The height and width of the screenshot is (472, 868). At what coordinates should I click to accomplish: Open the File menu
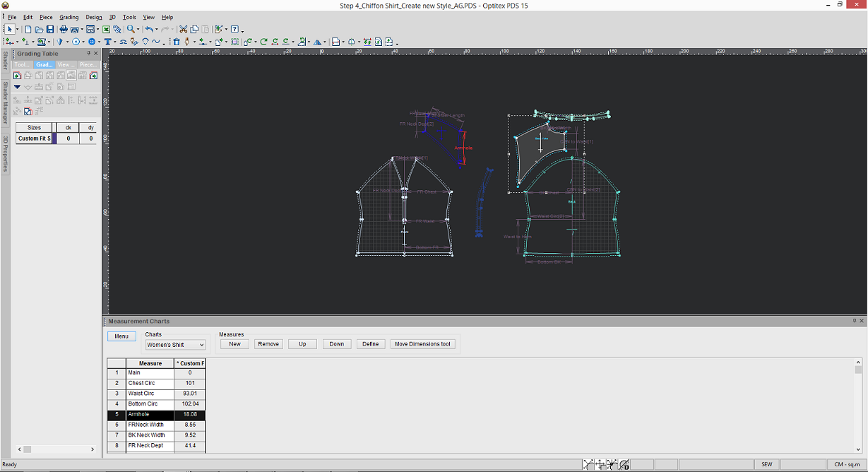pos(12,17)
